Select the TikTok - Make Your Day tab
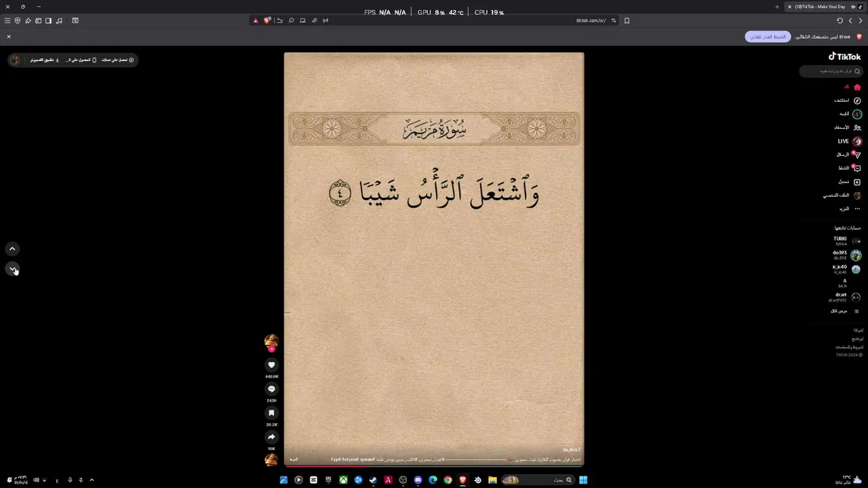Viewport: 868px width, 488px height. tap(824, 7)
